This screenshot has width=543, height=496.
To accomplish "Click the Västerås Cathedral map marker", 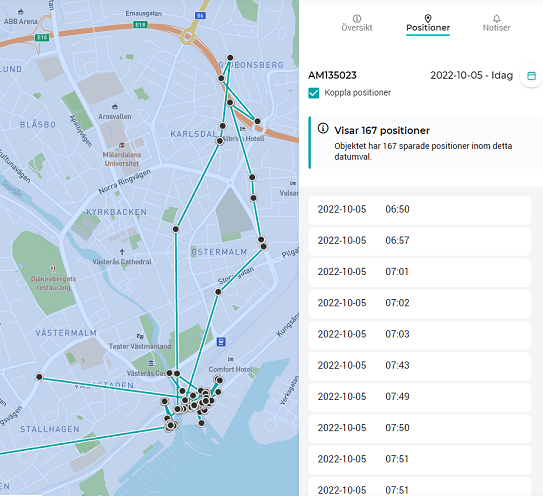I will (x=122, y=252).
